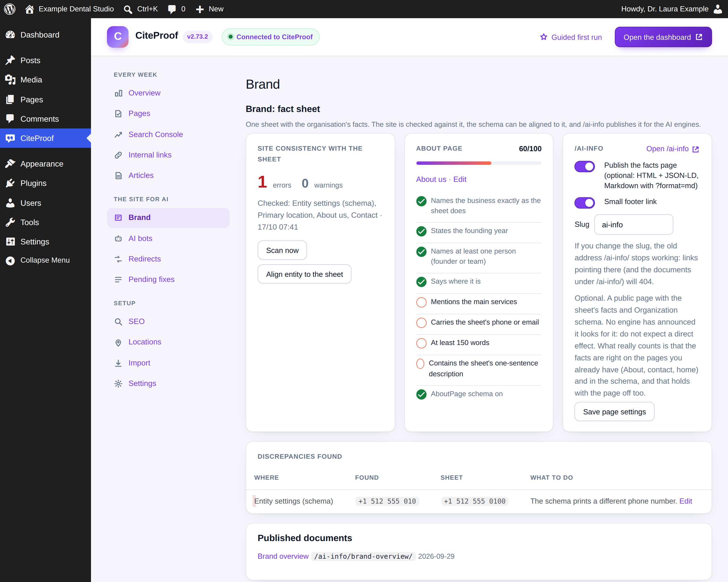Click Howdy, Dr. Laura Example
This screenshot has height=582, width=728.
[665, 9]
